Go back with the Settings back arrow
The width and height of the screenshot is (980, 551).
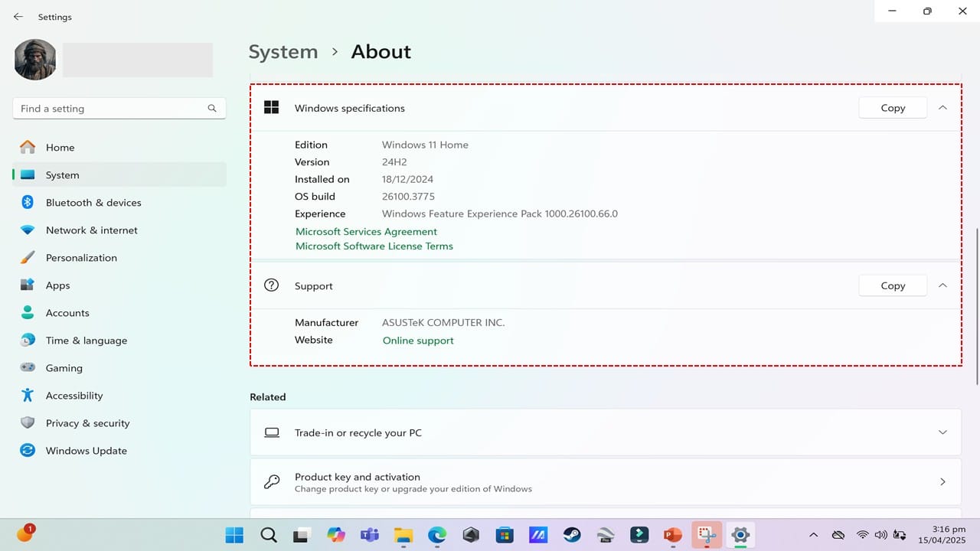[18, 17]
